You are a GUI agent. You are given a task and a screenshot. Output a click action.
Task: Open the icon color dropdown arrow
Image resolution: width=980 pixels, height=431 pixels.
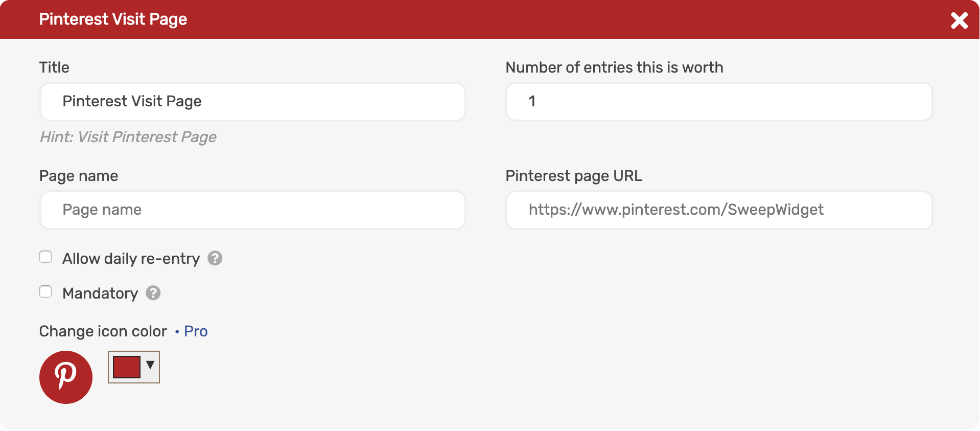(x=150, y=365)
